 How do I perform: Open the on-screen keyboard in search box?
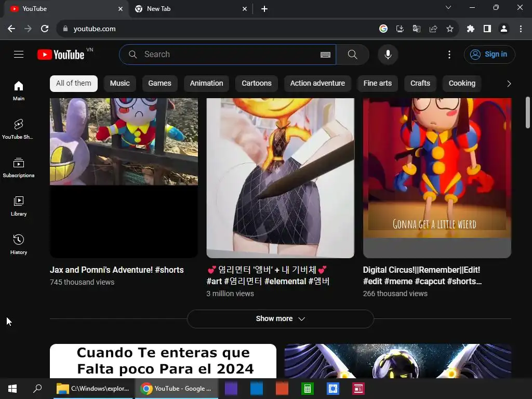[325, 55]
